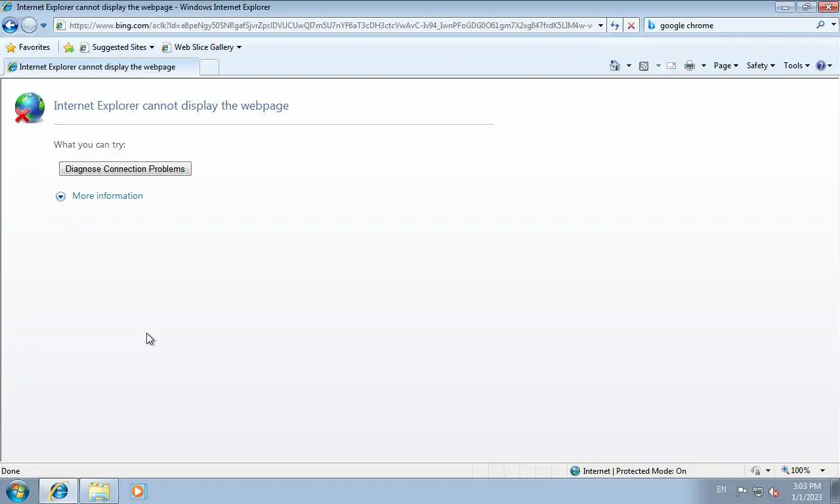Click the Internet Explorer title bar icon
The width and height of the screenshot is (840, 504).
click(x=8, y=7)
